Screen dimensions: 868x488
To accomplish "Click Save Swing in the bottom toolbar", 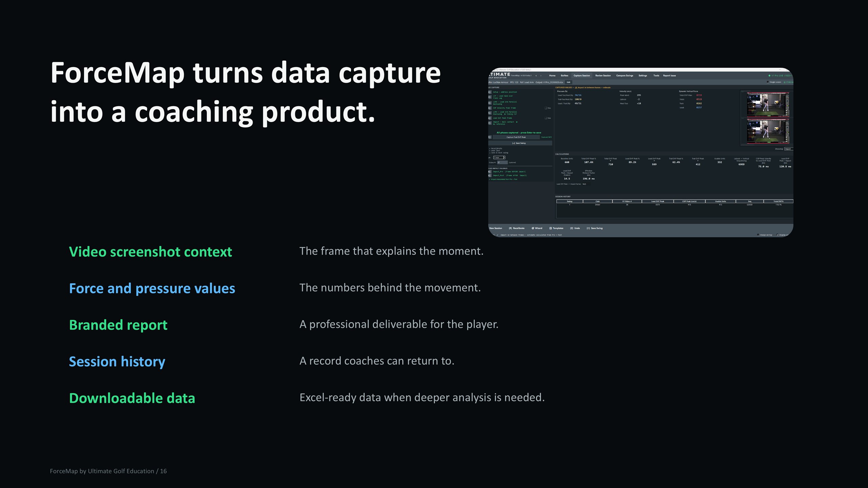I will [x=595, y=228].
